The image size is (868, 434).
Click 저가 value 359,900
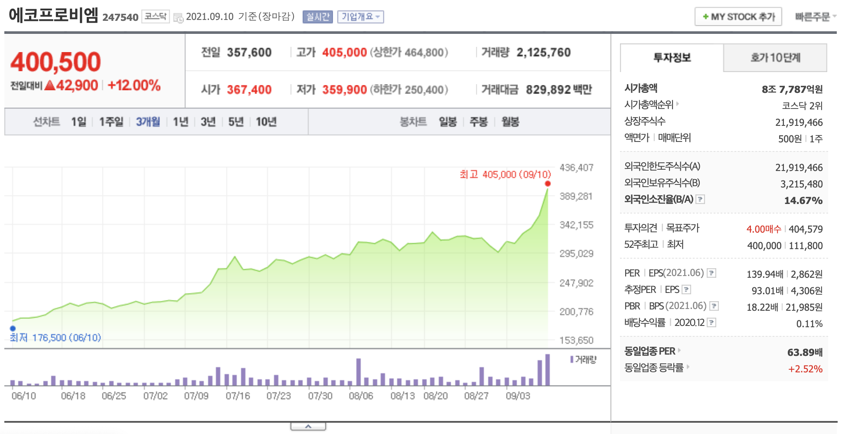click(345, 90)
